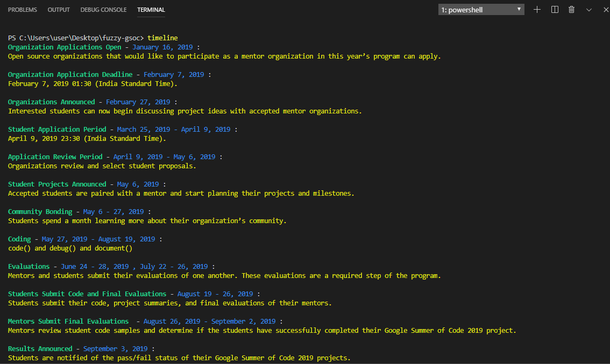Click 'February 7, 2019 01:30 (India Standard Time).' line
The height and width of the screenshot is (364, 610).
pyautogui.click(x=93, y=84)
